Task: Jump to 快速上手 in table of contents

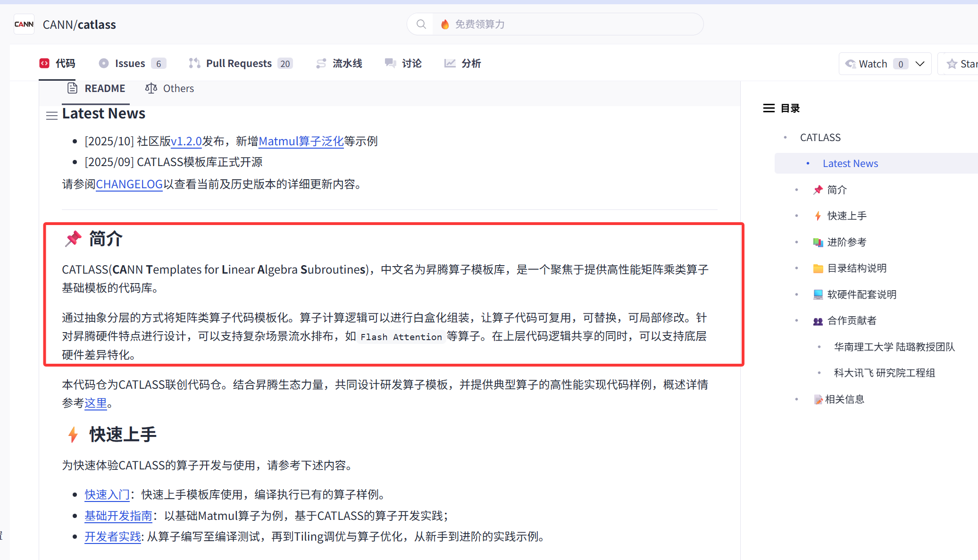Action: 847,216
